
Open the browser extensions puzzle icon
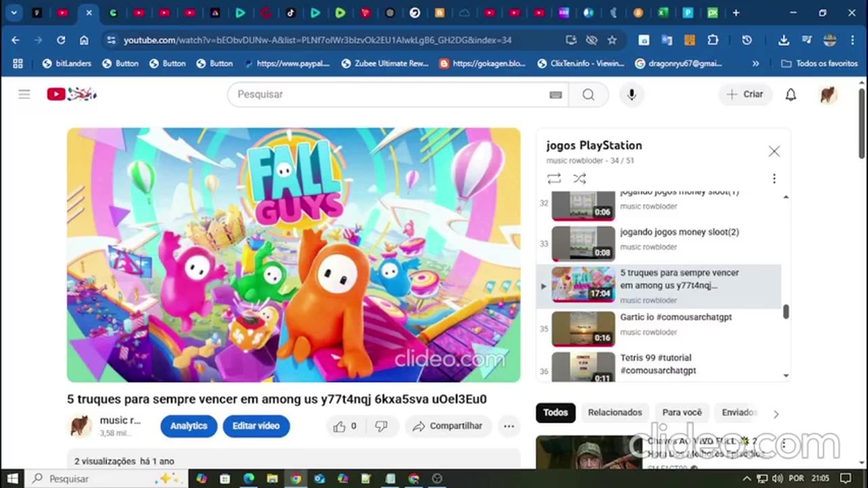713,40
